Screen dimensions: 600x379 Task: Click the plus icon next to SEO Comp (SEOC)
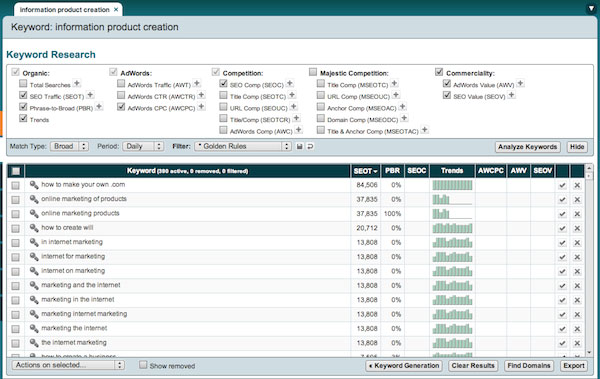290,83
